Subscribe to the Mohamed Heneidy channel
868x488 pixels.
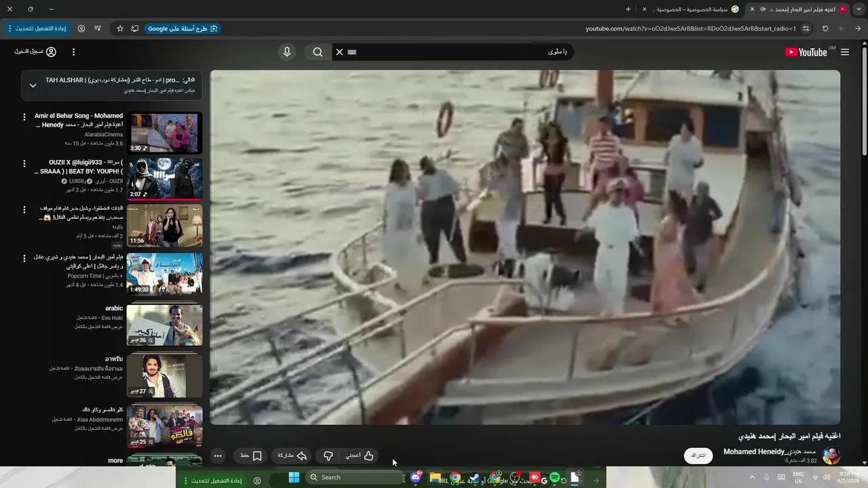click(x=698, y=455)
